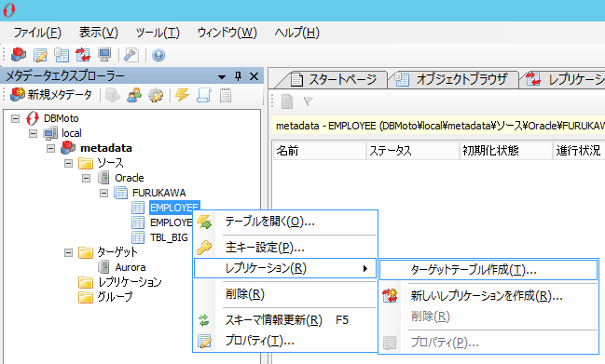The width and height of the screenshot is (605, 364).
Task: Click the notepad log icon in explorer toolbar
Action: point(226,95)
